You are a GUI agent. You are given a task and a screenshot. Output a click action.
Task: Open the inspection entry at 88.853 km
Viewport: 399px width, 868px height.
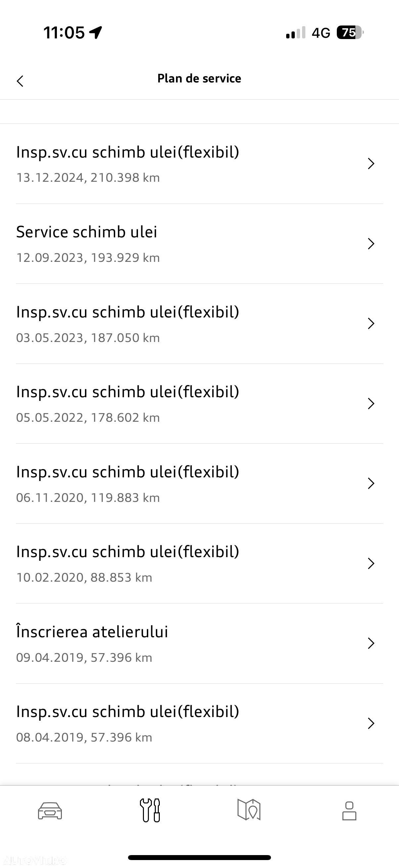[x=199, y=563]
